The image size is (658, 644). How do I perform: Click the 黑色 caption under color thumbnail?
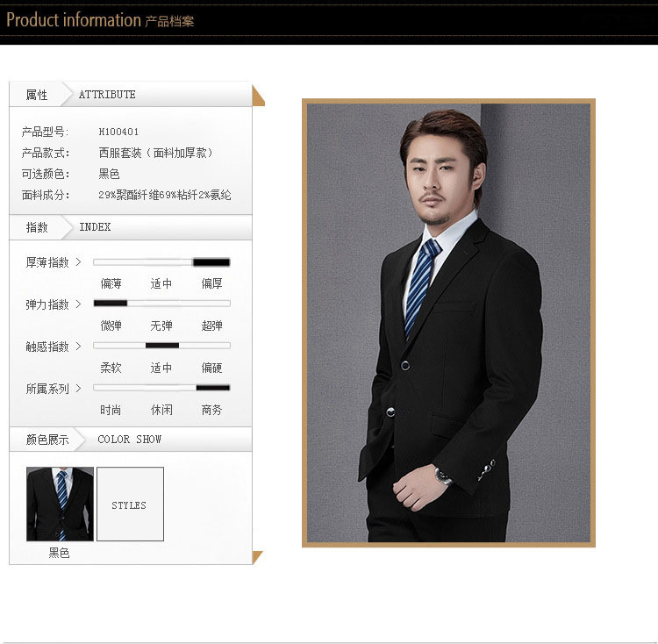point(59,553)
